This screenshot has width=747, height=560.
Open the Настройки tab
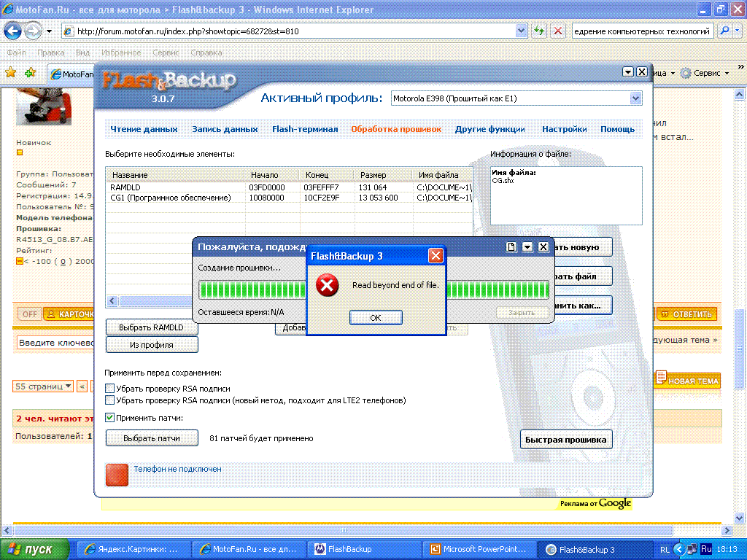point(564,129)
